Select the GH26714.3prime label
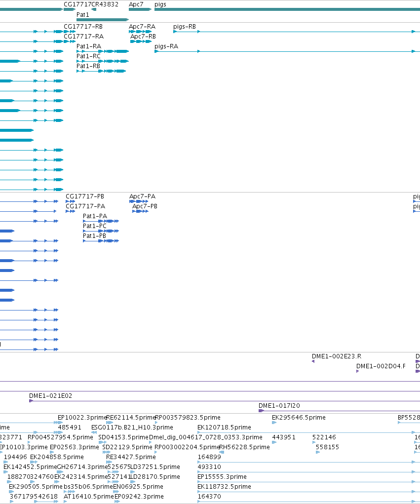The width and height of the screenshot is (420, 504). 82,467
